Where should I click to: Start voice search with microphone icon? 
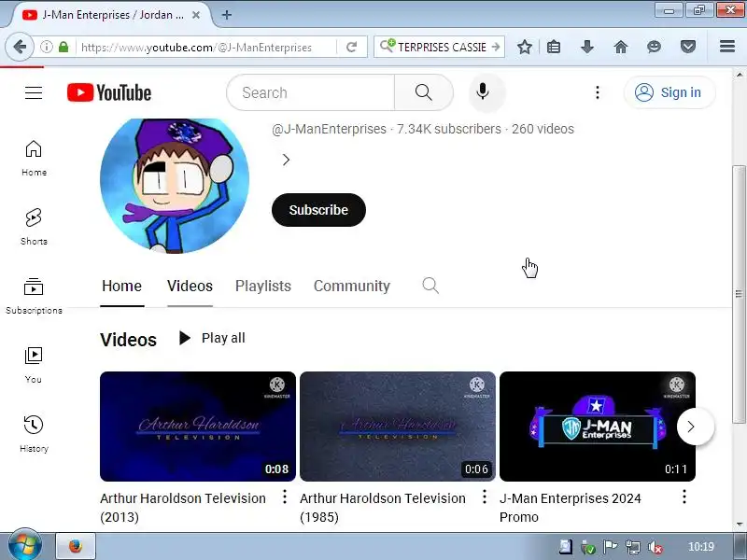coord(483,91)
